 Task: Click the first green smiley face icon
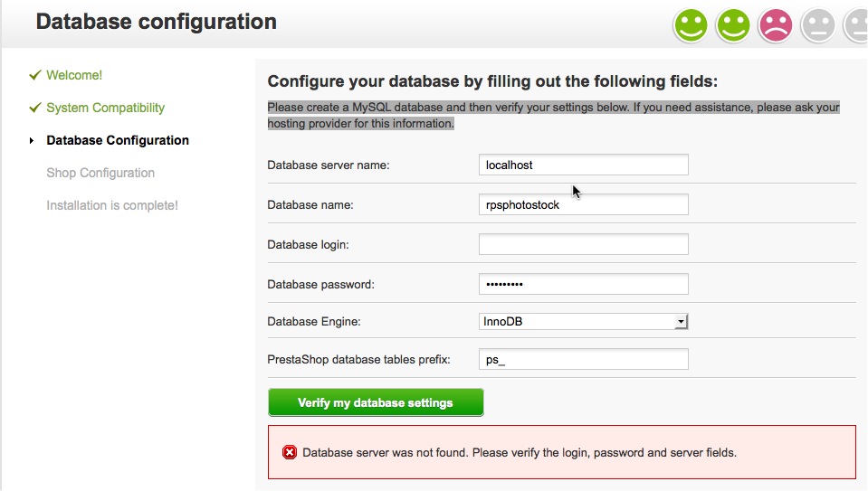pos(691,24)
